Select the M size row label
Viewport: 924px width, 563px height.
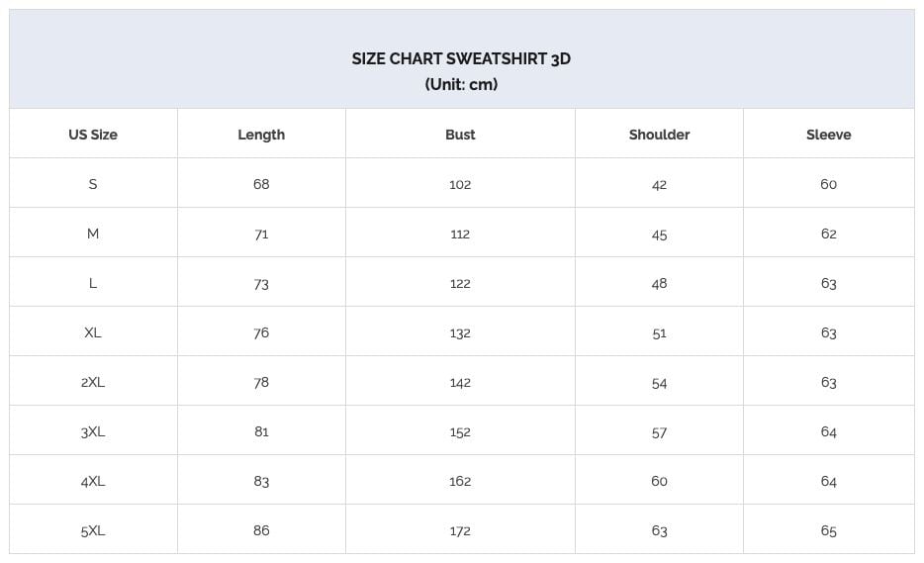coord(93,234)
